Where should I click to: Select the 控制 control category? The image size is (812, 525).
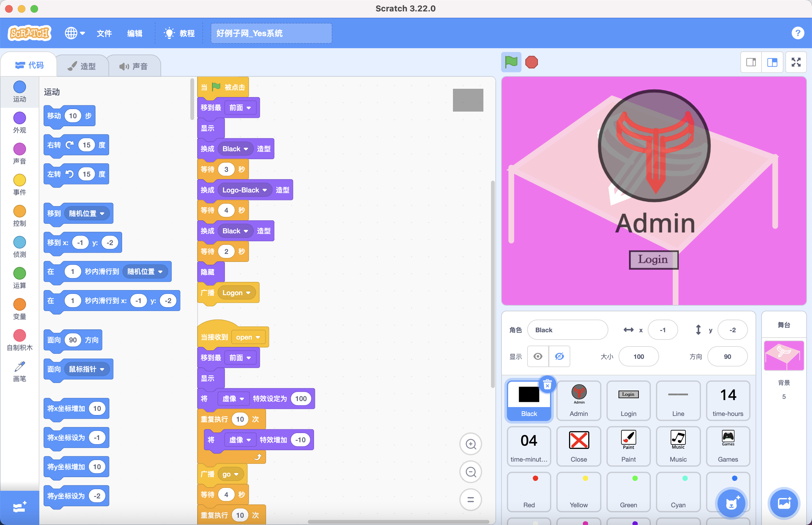[19, 216]
